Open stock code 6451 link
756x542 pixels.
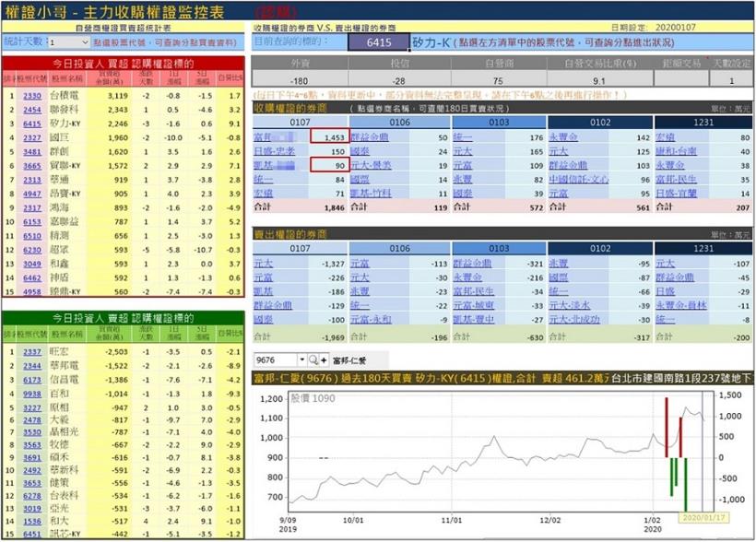(32, 534)
